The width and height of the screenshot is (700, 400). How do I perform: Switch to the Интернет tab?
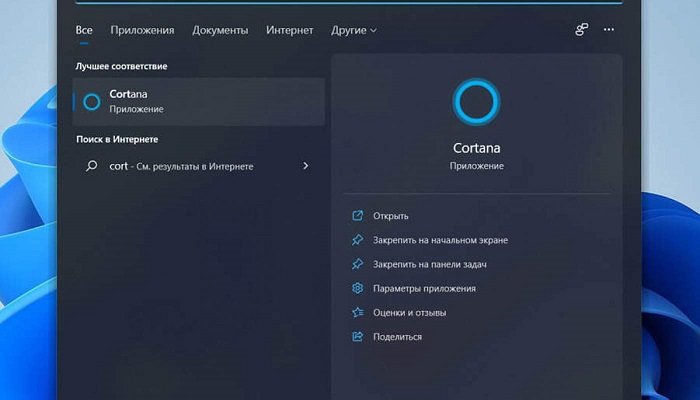[290, 30]
